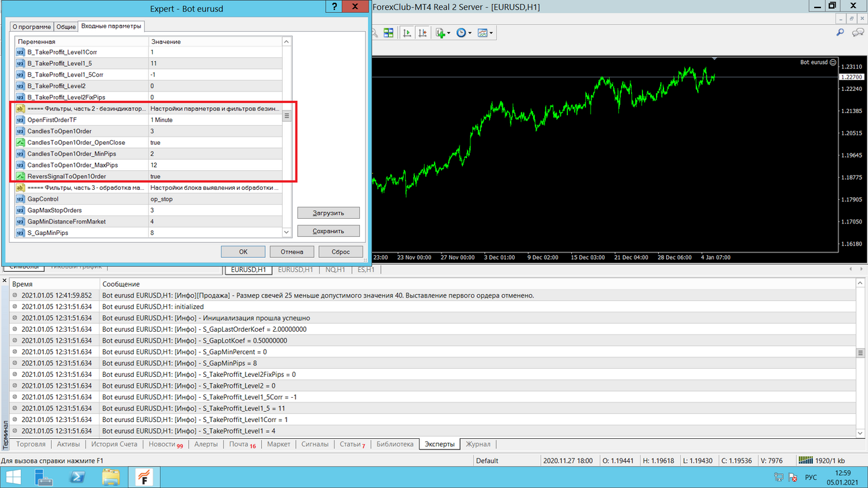Click the 'Сброс' button

coord(341,252)
